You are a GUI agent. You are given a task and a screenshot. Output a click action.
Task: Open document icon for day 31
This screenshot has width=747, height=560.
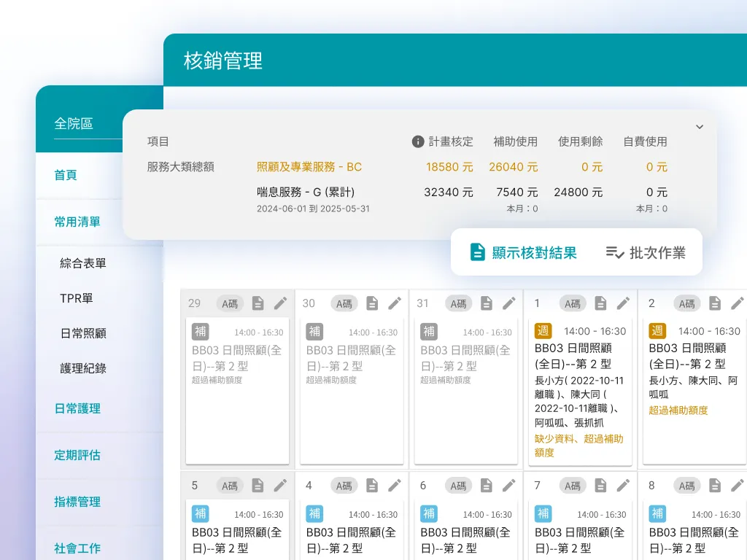coord(487,303)
